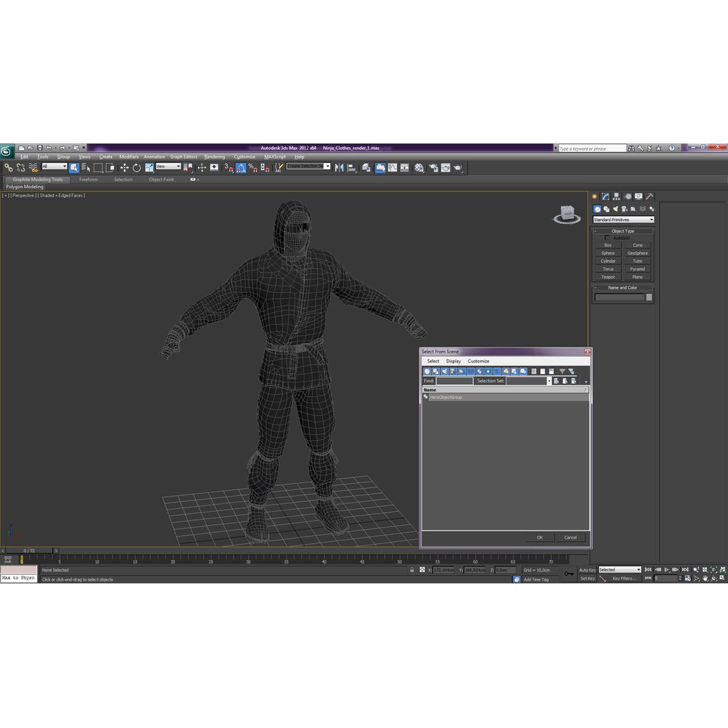This screenshot has width=728, height=728.
Task: Click the search keyword or phrase box
Action: (x=592, y=148)
